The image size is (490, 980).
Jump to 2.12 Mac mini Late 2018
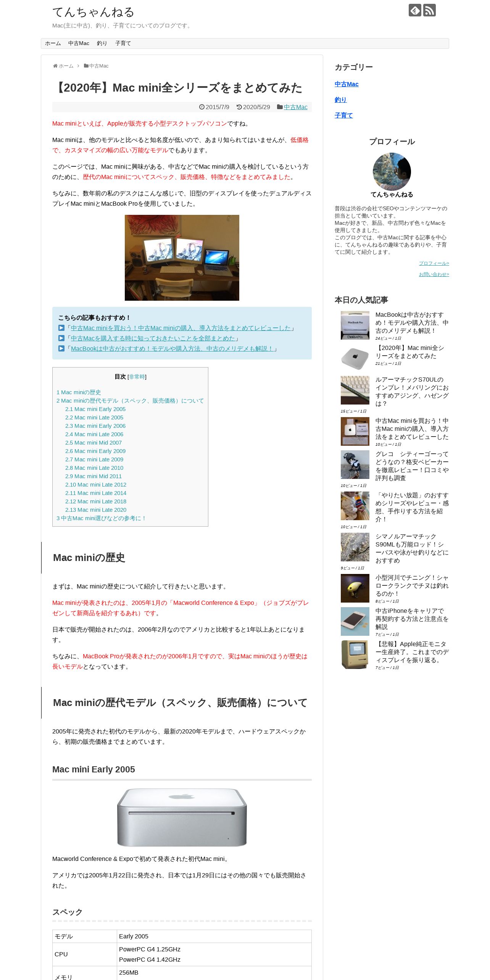pyautogui.click(x=96, y=501)
